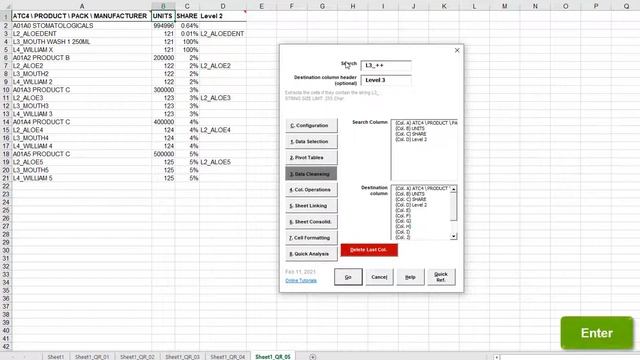
Task: Click cell L4_WILLIAM X
Action: (81, 50)
